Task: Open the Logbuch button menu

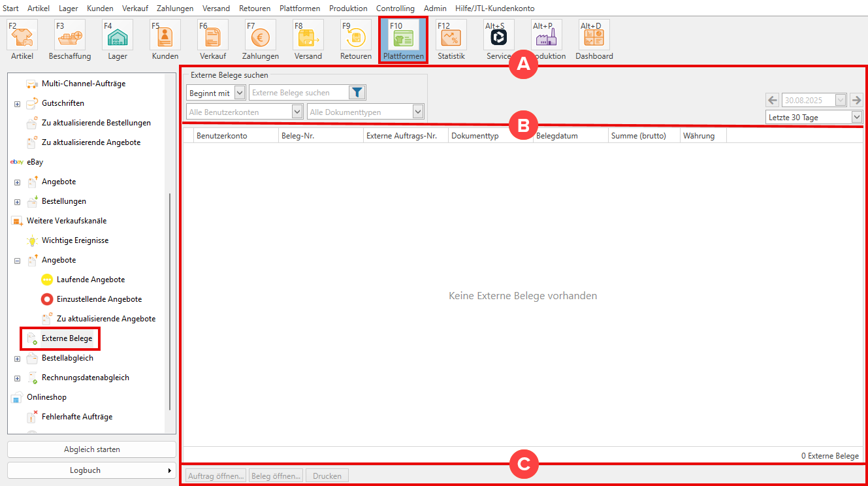Action: pos(92,470)
